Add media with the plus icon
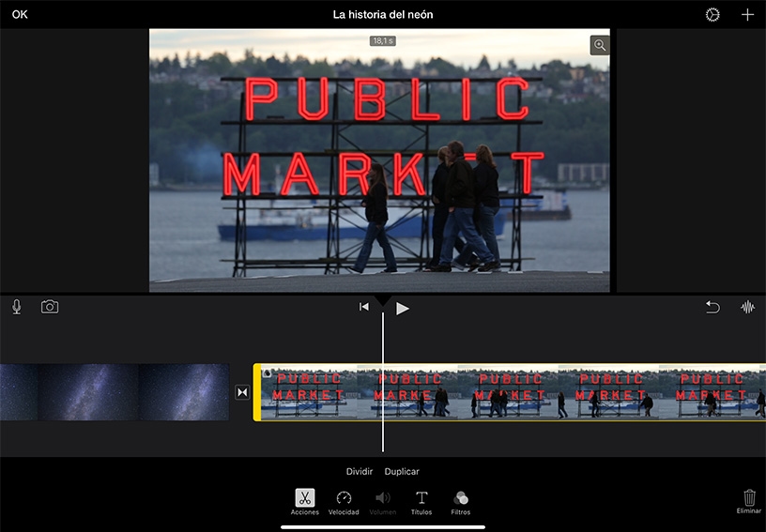The width and height of the screenshot is (766, 532). point(747,15)
